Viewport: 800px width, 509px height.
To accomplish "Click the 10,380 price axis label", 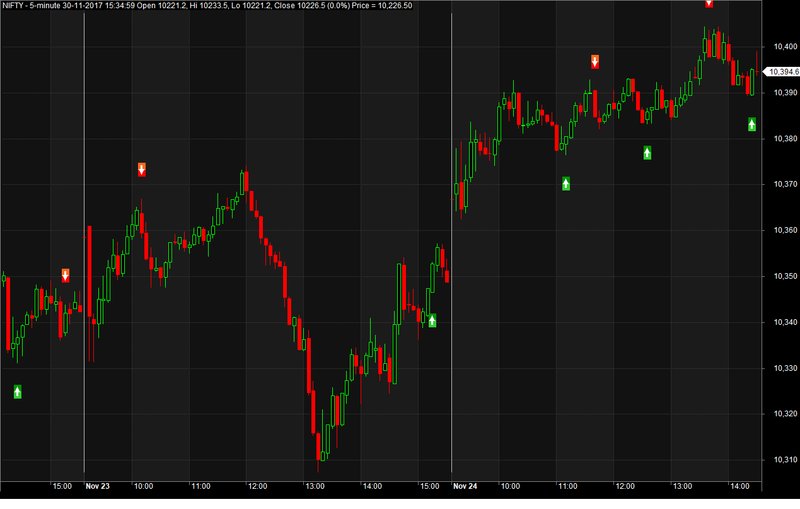I will pos(785,139).
